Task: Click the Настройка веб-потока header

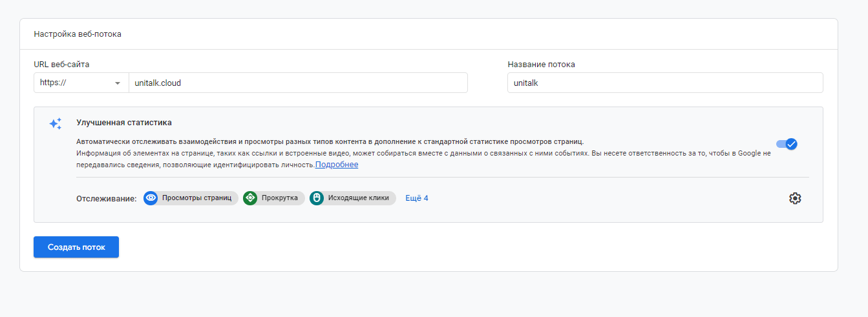Action: (78, 34)
